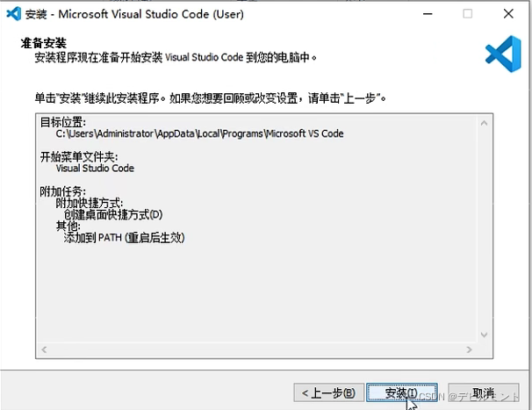Click the large blue VS Code logo
The height and width of the screenshot is (410, 532).
click(503, 54)
